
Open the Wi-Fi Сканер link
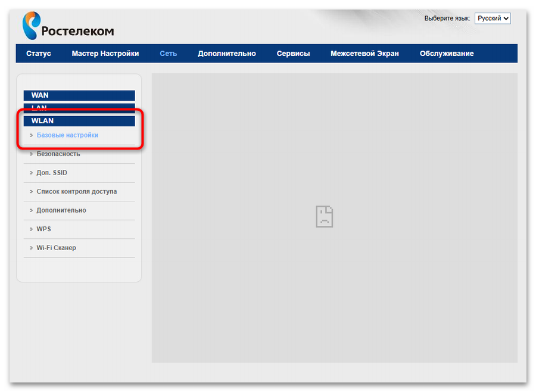56,248
